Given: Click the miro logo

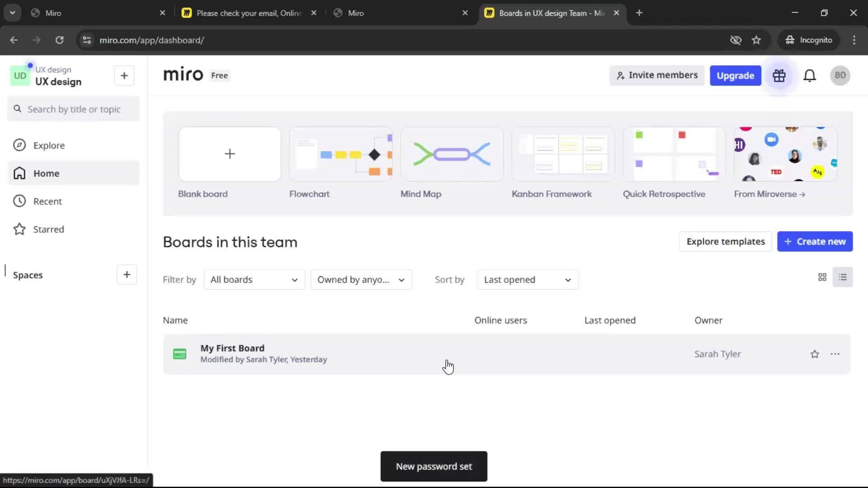Looking at the screenshot, I should [x=183, y=75].
